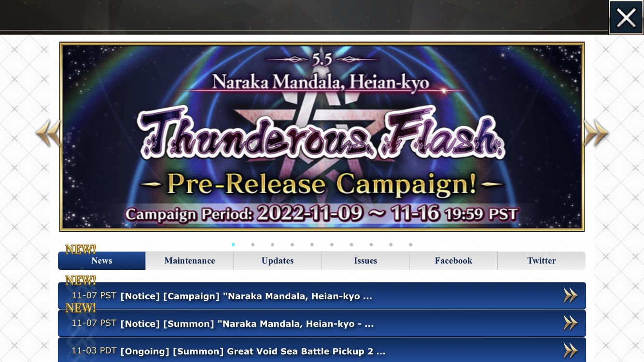Viewport: 644px width, 362px height.
Task: Open the 11-07 Campaign Naraka Mandala notice
Action: click(x=322, y=296)
